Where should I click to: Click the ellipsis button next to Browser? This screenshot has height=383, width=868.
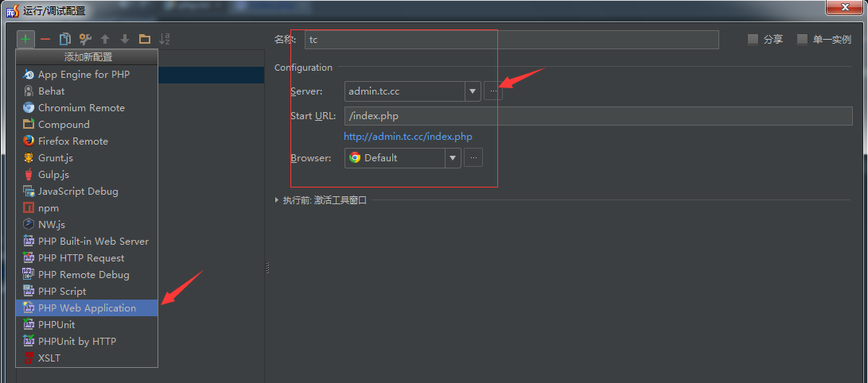[473, 158]
